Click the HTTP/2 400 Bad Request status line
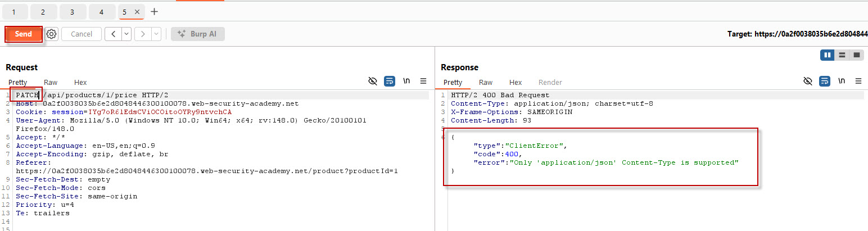This screenshot has width=868, height=231. pos(500,95)
